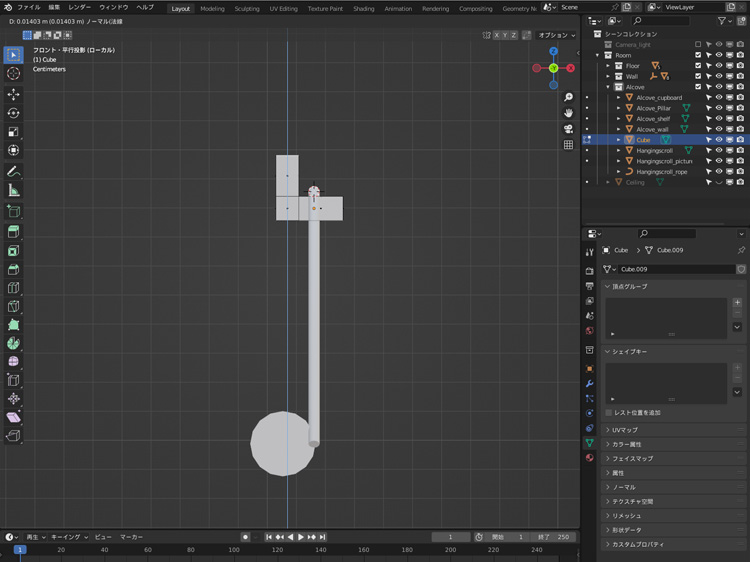
Task: Click the viewport zoom magnifier icon
Action: pos(568,97)
